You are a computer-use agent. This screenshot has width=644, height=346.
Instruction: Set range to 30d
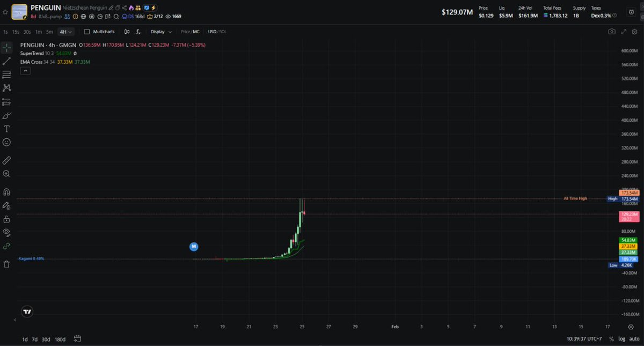point(46,339)
